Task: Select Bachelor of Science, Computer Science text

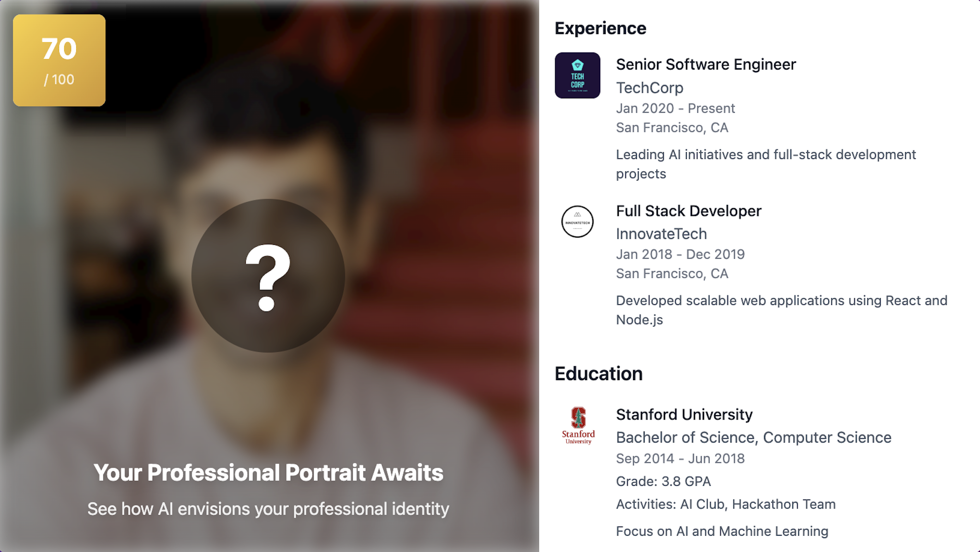Action: pos(753,437)
